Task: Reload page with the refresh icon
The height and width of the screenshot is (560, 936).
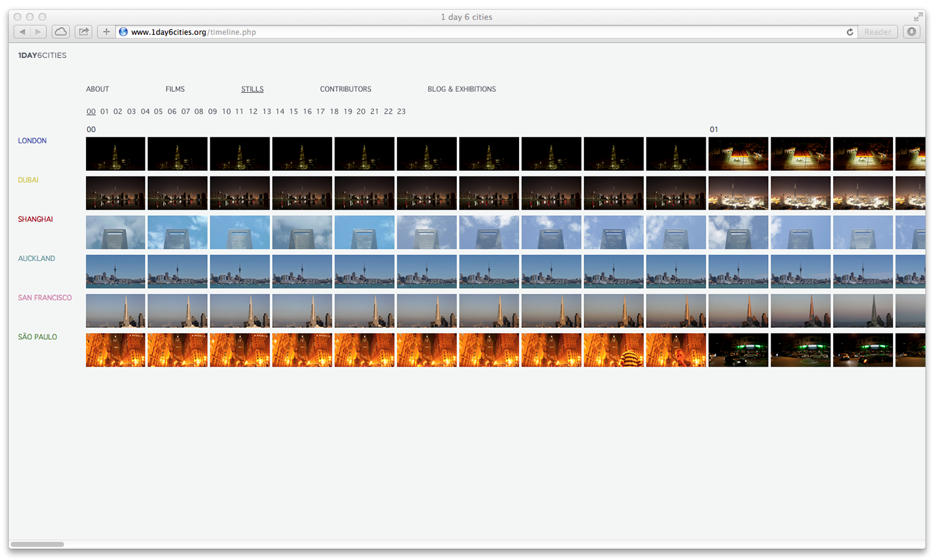Action: click(849, 32)
